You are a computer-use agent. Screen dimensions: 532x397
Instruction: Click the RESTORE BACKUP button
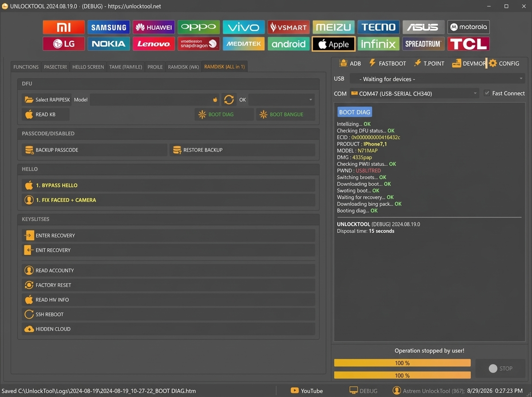click(243, 150)
